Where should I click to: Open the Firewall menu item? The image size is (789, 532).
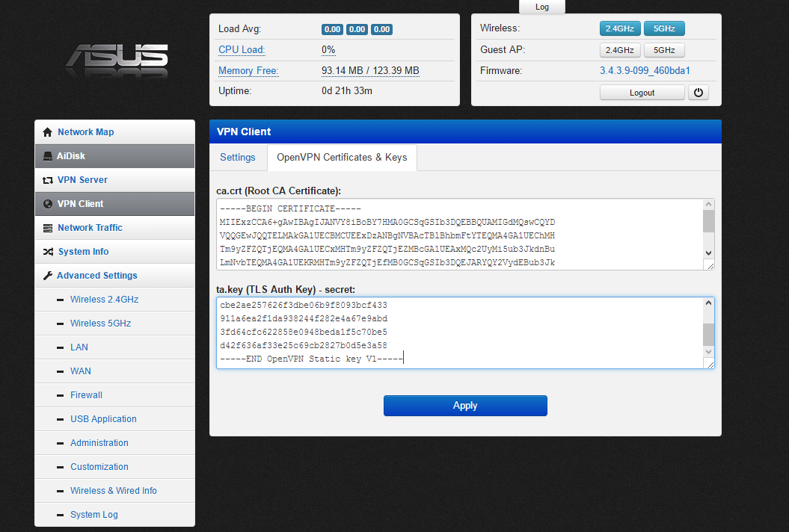click(86, 395)
